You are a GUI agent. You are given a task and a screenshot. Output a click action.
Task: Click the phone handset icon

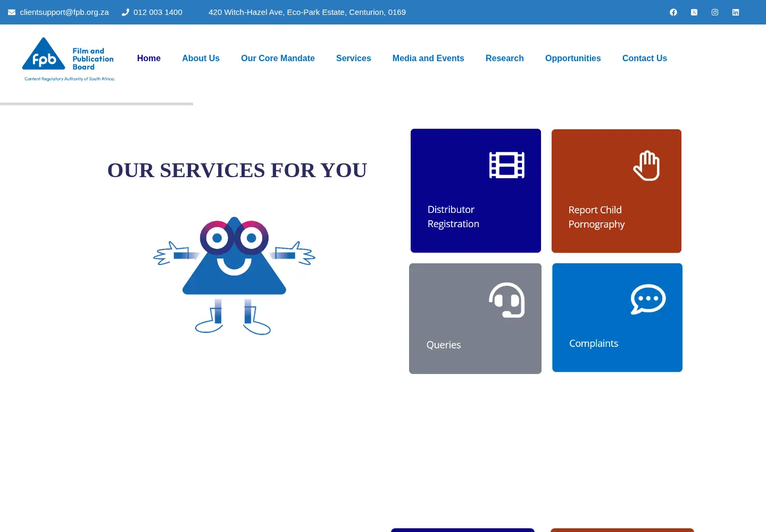coord(126,12)
